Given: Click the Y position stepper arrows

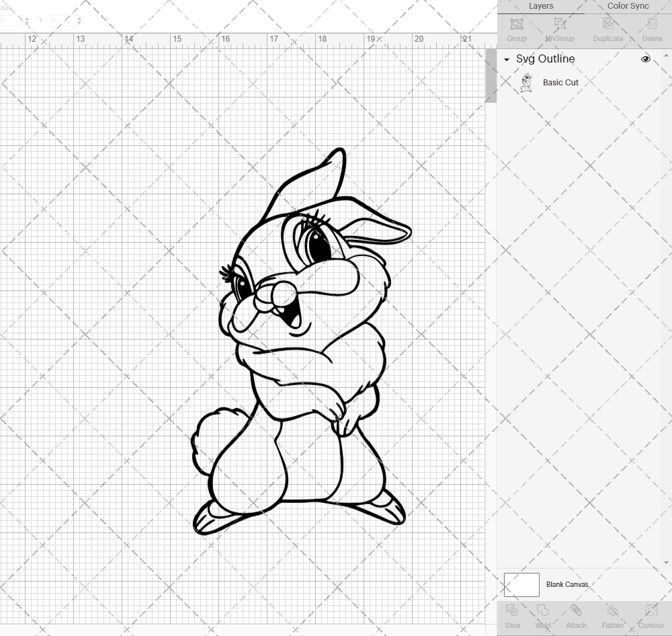Looking at the screenshot, I should (x=79, y=20).
